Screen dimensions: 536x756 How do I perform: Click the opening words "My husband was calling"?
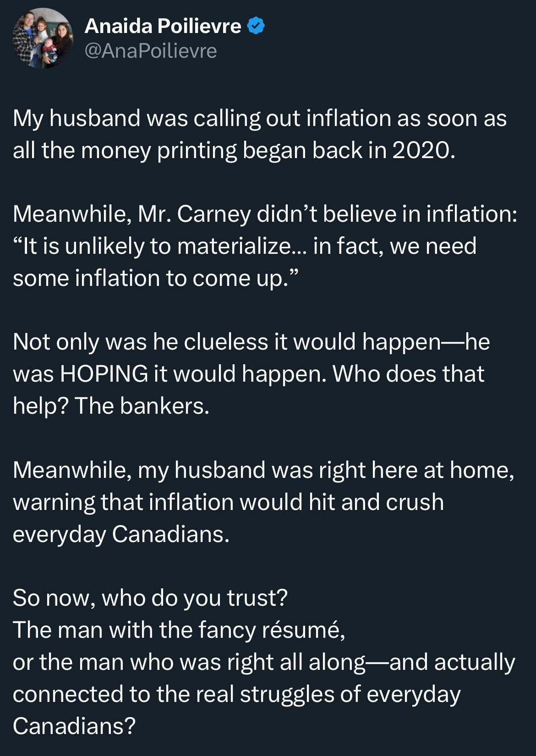[136, 118]
